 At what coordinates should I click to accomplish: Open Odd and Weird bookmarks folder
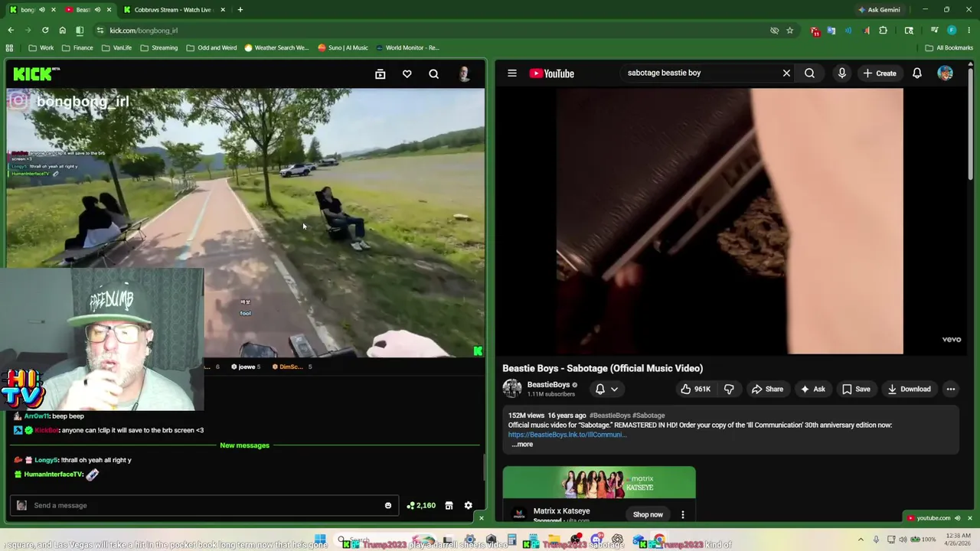pos(211,47)
